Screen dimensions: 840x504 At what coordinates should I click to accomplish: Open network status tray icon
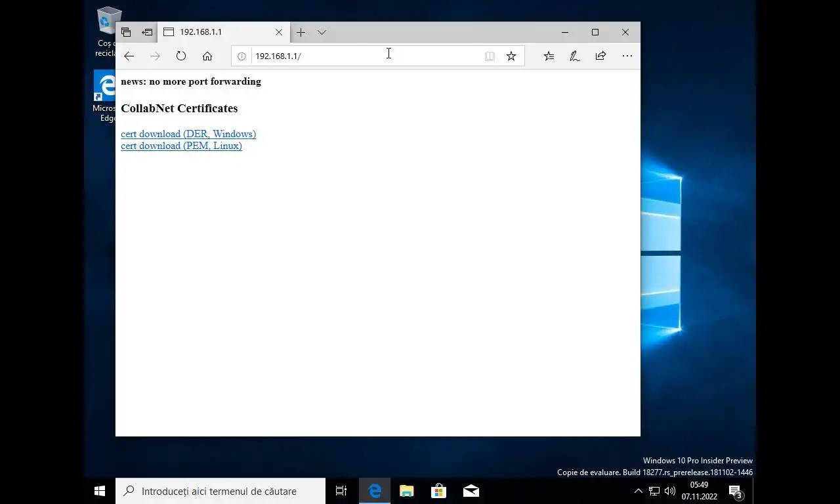pyautogui.click(x=654, y=491)
